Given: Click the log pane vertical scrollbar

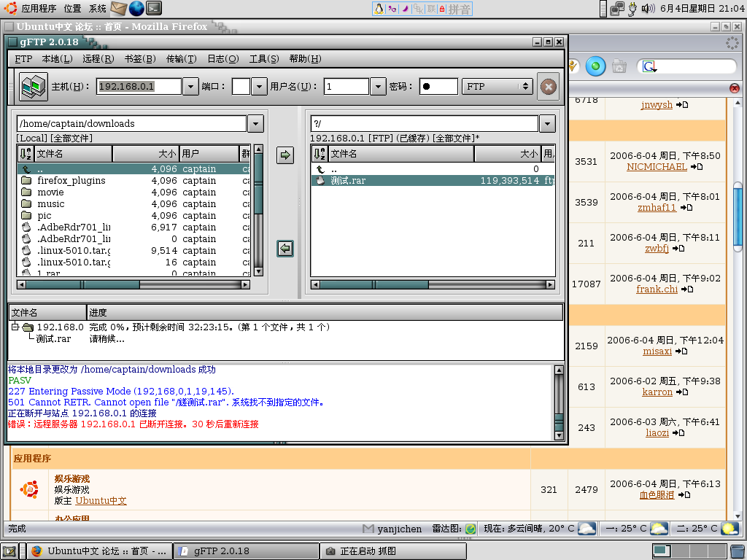Looking at the screenshot, I should (x=559, y=402).
